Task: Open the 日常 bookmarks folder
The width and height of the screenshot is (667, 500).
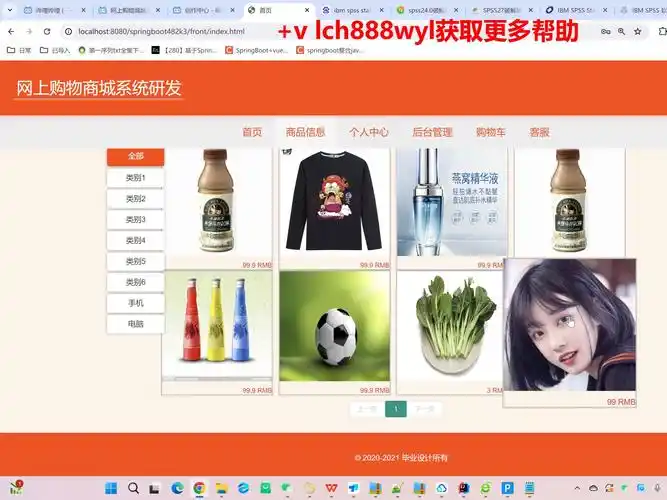Action: pos(20,50)
